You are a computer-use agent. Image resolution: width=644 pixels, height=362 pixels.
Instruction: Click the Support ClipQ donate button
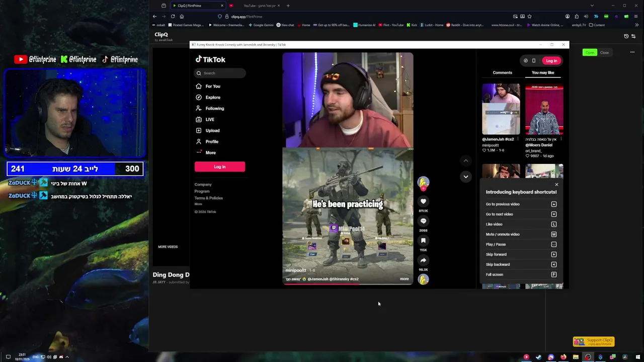594,341
